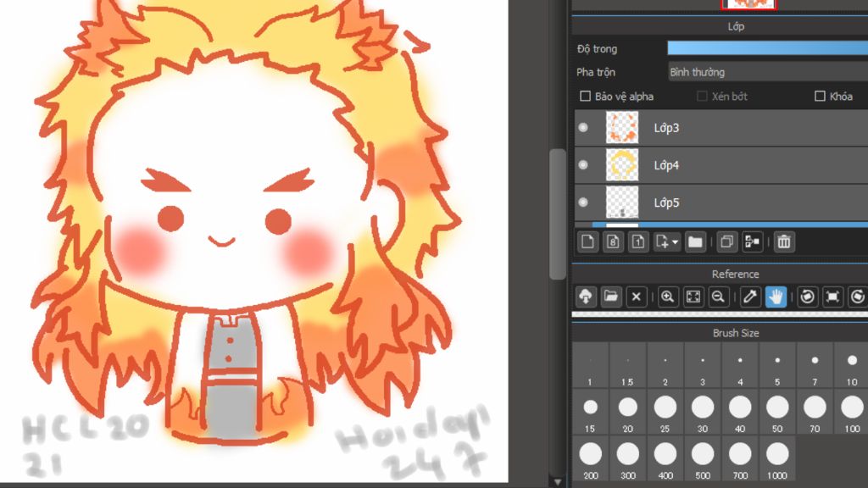868x488 pixels.
Task: Select the 50 brush size preset
Action: tap(777, 413)
